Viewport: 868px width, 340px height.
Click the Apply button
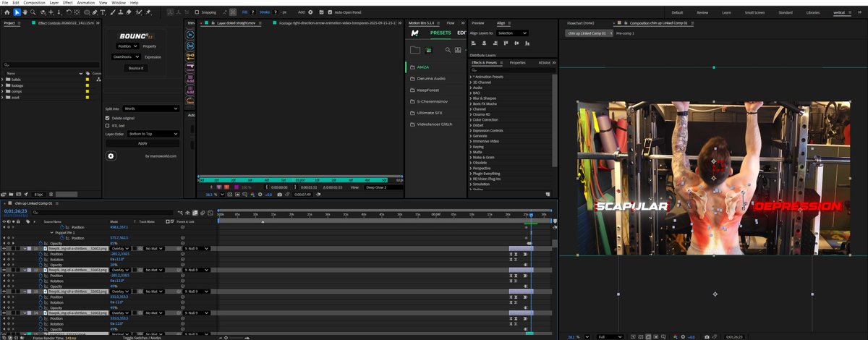(x=142, y=143)
